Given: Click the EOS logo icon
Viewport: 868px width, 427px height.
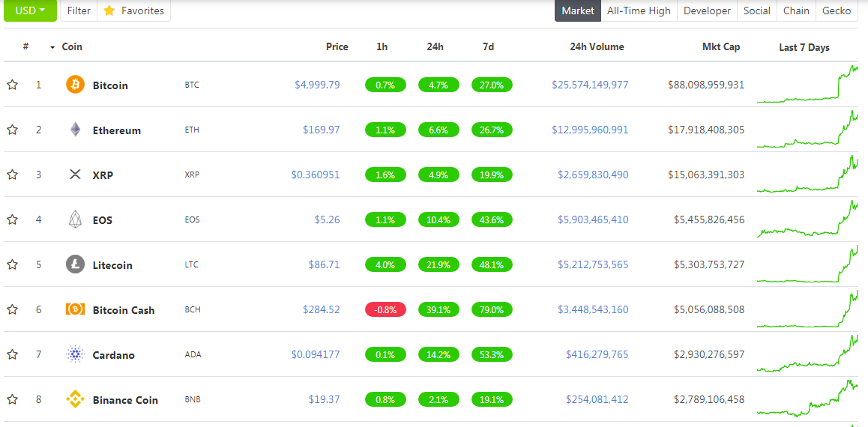Looking at the screenshot, I should pos(75,219).
